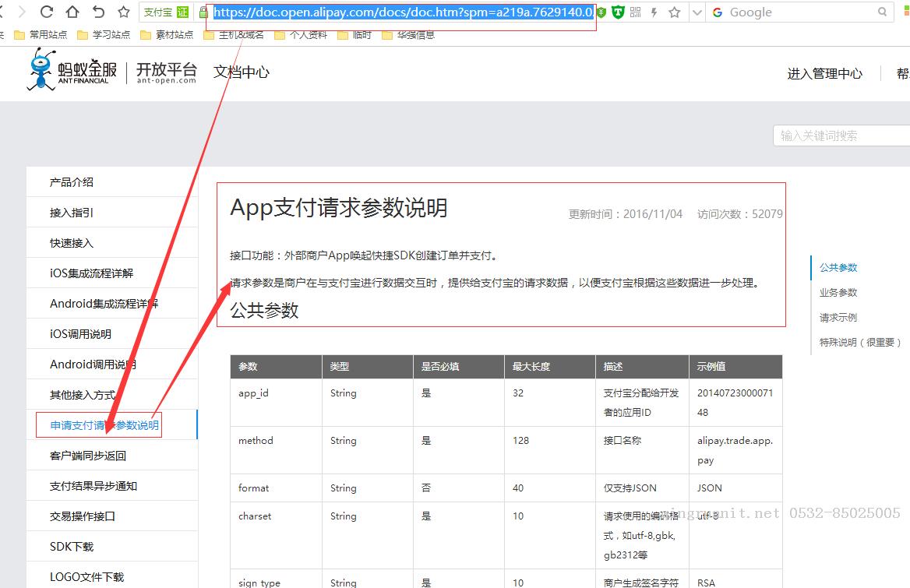Jump to 请求示例 anchor in right nav
The image size is (910, 588).
point(838,317)
